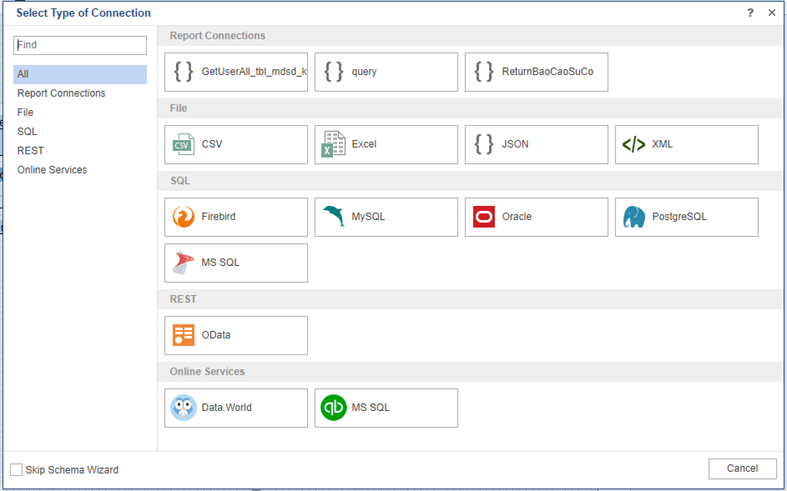Enable the Skip Schema Wizard checkbox
This screenshot has height=491, width=787.
pos(16,470)
